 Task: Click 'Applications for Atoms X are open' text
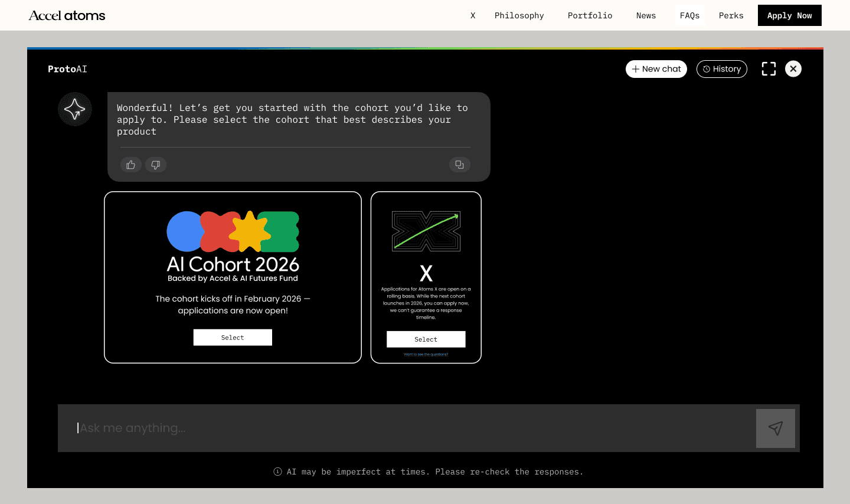(x=426, y=303)
